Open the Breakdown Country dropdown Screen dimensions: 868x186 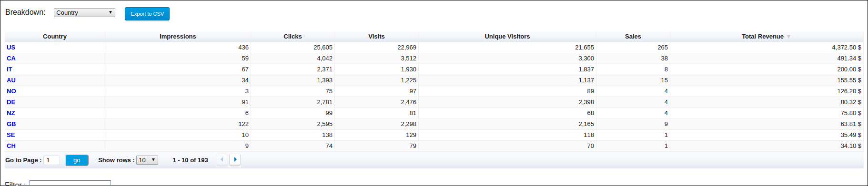click(x=84, y=13)
